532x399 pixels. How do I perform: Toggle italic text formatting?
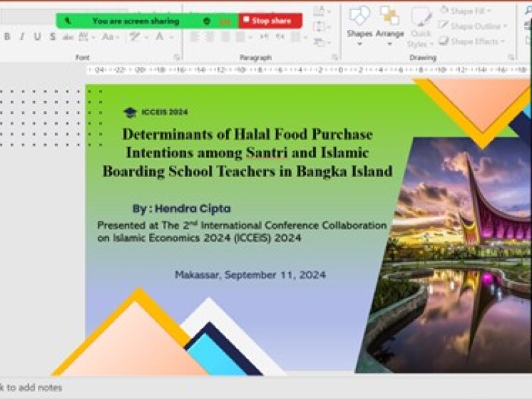coord(22,37)
